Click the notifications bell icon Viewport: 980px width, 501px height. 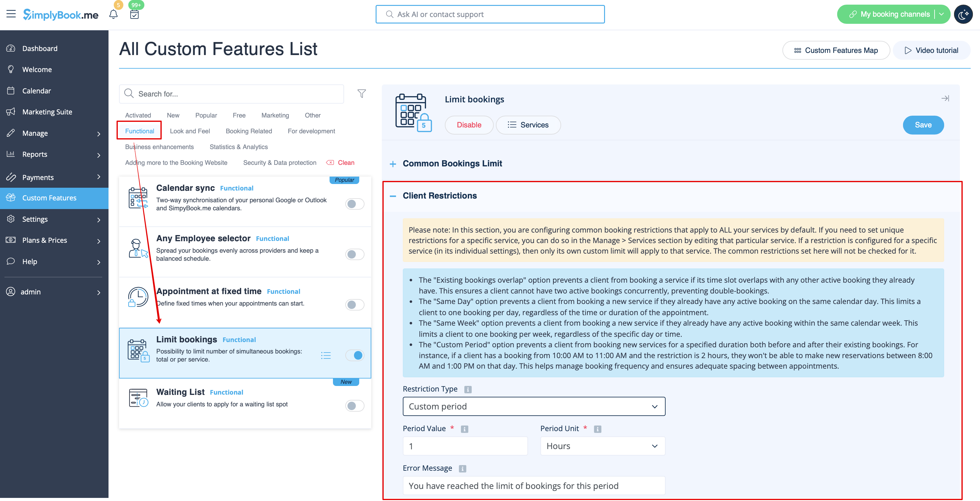(113, 15)
